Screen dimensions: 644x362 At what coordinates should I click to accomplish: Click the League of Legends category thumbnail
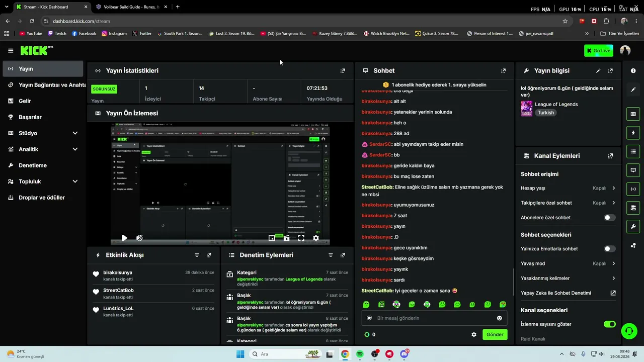coord(526,109)
